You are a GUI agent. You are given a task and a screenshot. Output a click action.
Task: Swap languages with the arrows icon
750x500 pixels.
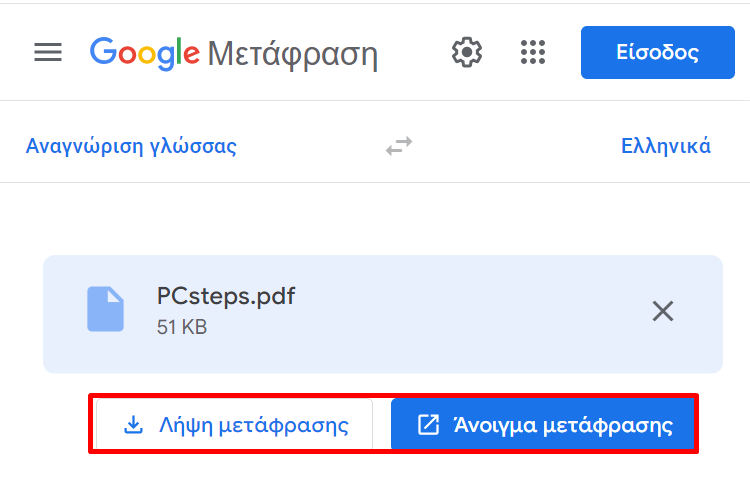399,146
